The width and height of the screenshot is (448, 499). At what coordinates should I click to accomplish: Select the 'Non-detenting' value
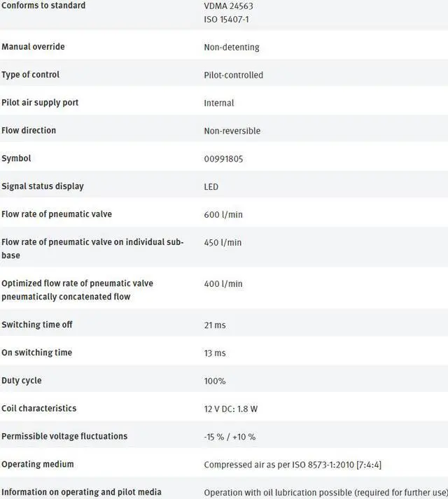[x=231, y=48]
